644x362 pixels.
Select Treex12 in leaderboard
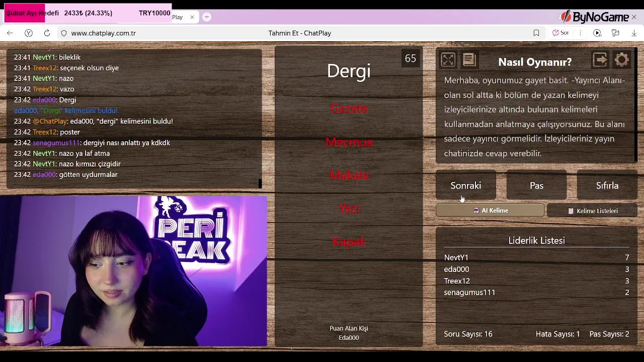point(457,281)
